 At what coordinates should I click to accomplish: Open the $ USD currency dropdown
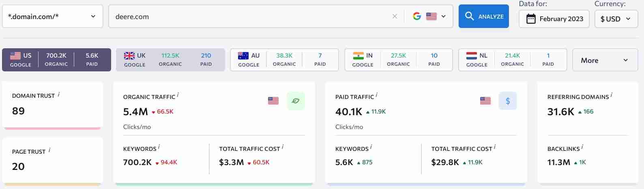click(x=616, y=19)
